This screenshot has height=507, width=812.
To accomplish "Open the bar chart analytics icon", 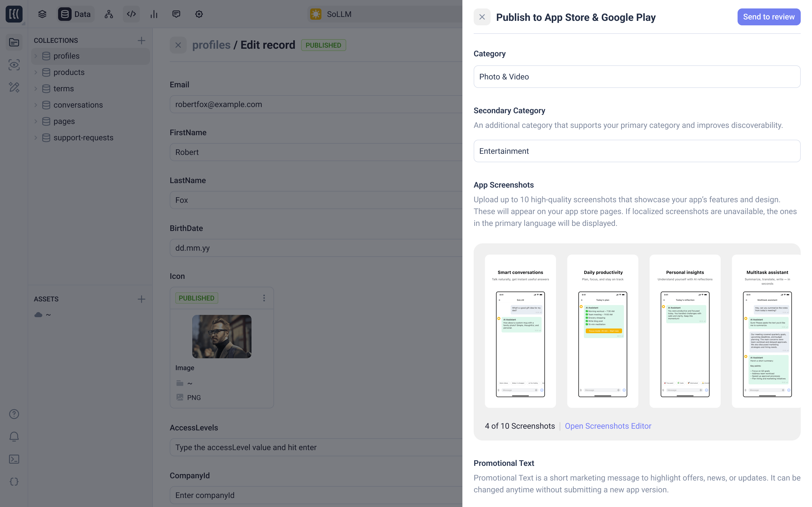I will [x=154, y=14].
